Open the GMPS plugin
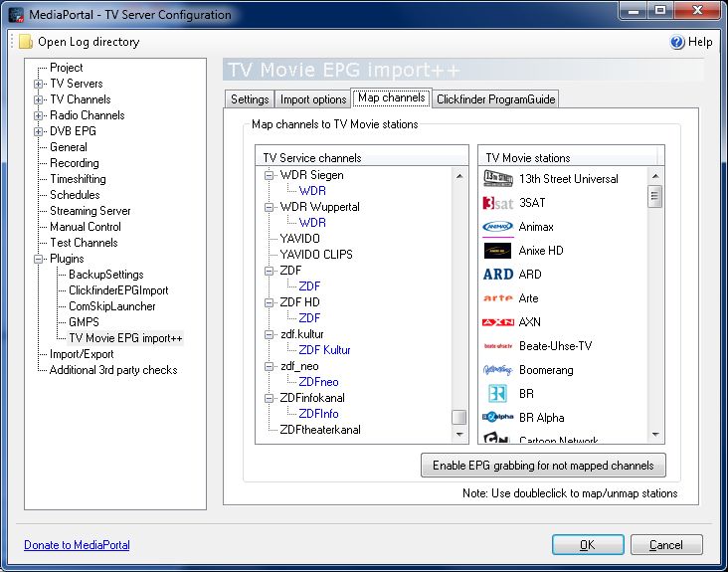 tap(84, 322)
